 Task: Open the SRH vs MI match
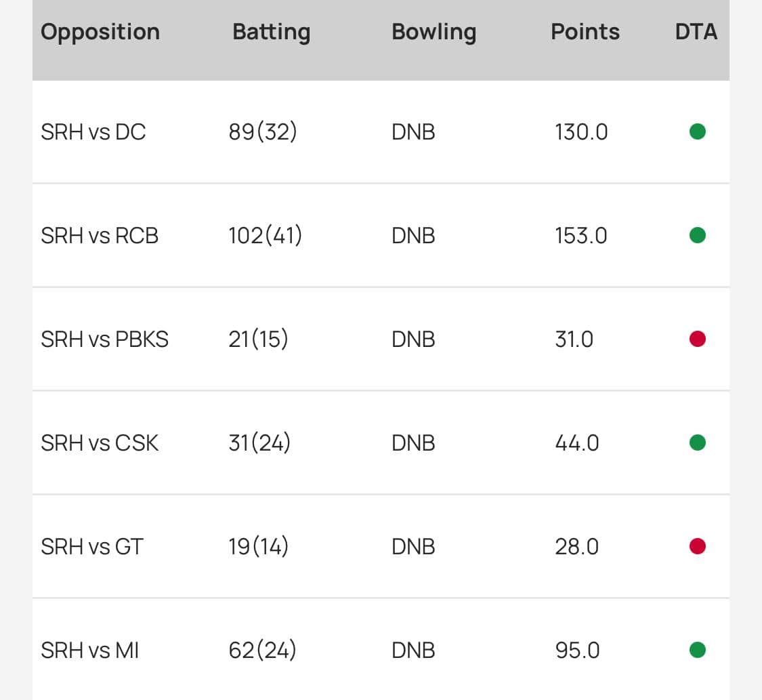pyautogui.click(x=90, y=651)
